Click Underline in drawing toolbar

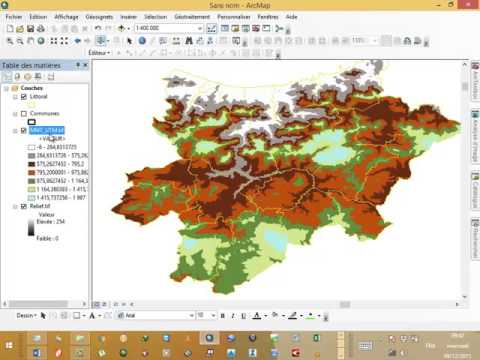point(244,316)
